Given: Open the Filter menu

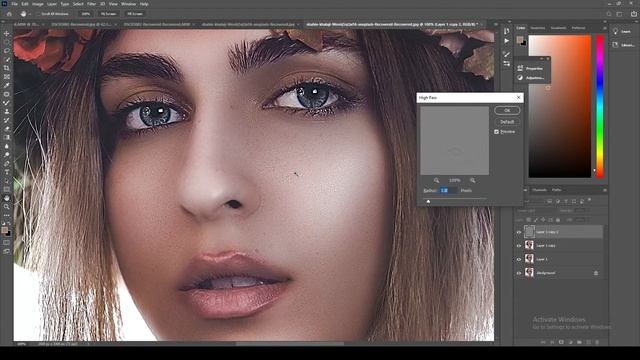Looking at the screenshot, I should [x=91, y=4].
